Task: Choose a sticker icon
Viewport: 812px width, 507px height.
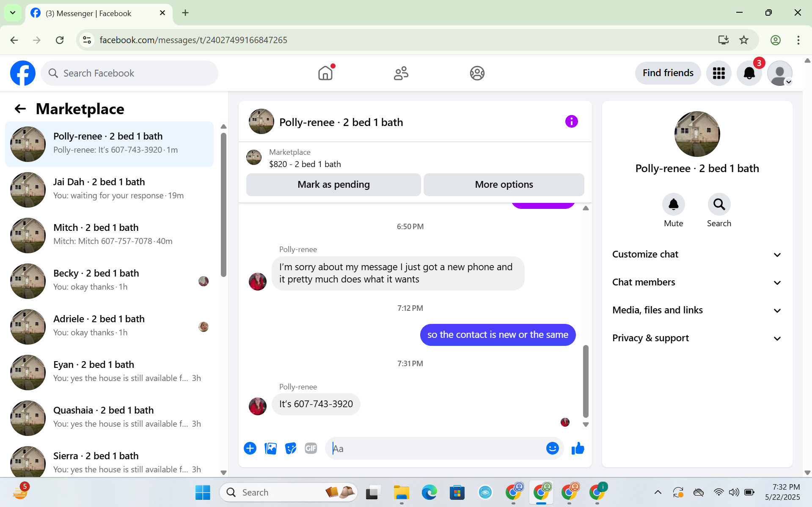Action: 291,448
